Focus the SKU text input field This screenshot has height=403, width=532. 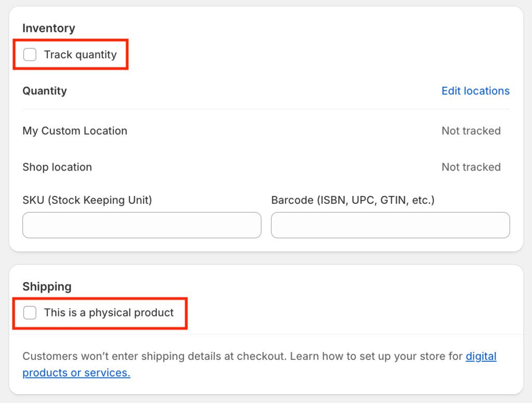point(141,225)
